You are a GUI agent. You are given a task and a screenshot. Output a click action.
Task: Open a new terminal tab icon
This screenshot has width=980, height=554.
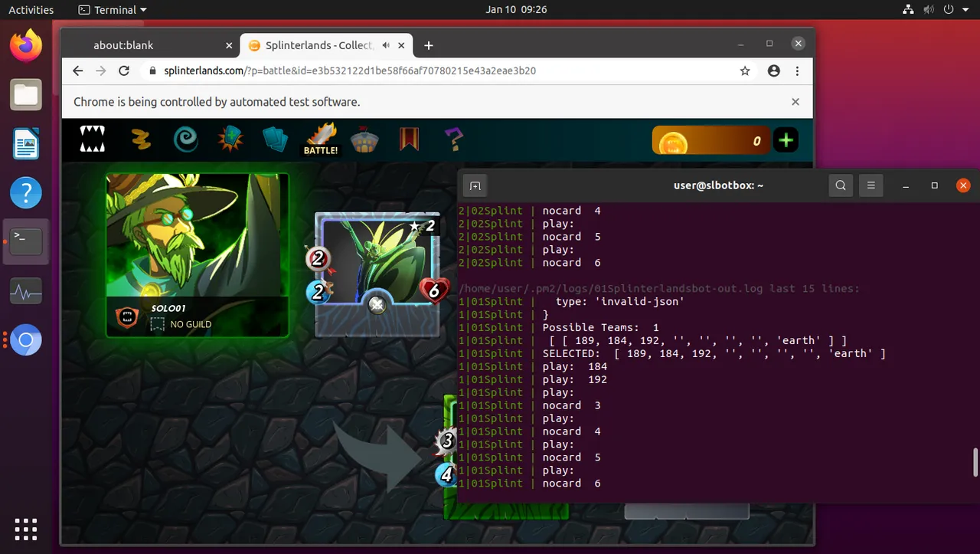(475, 185)
